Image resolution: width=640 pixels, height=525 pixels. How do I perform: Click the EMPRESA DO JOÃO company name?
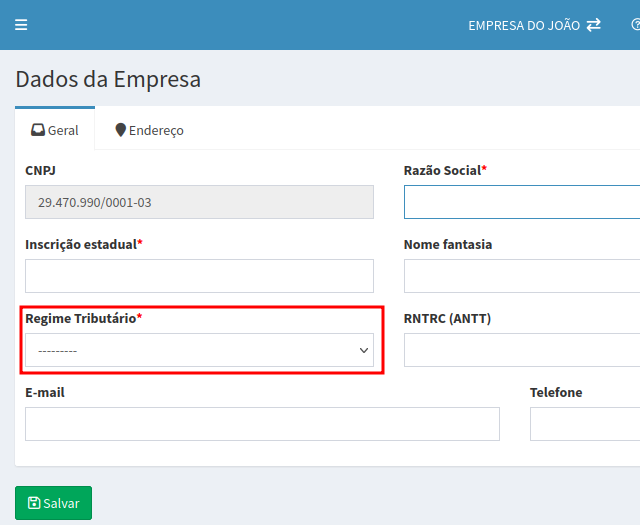[x=523, y=25]
